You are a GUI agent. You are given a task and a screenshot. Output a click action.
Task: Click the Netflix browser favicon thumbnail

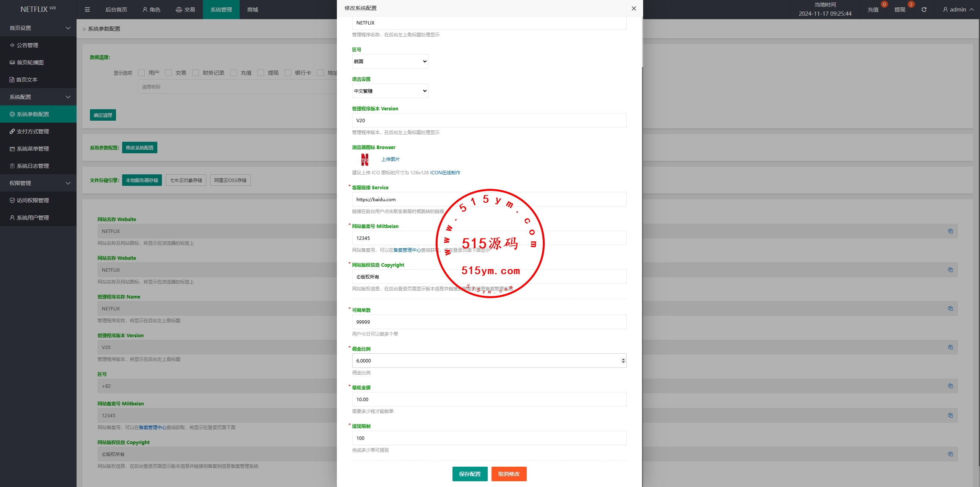(365, 159)
